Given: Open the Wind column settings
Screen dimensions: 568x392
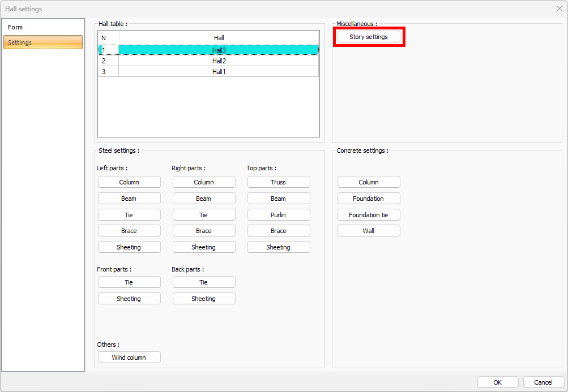Looking at the screenshot, I should (x=129, y=357).
